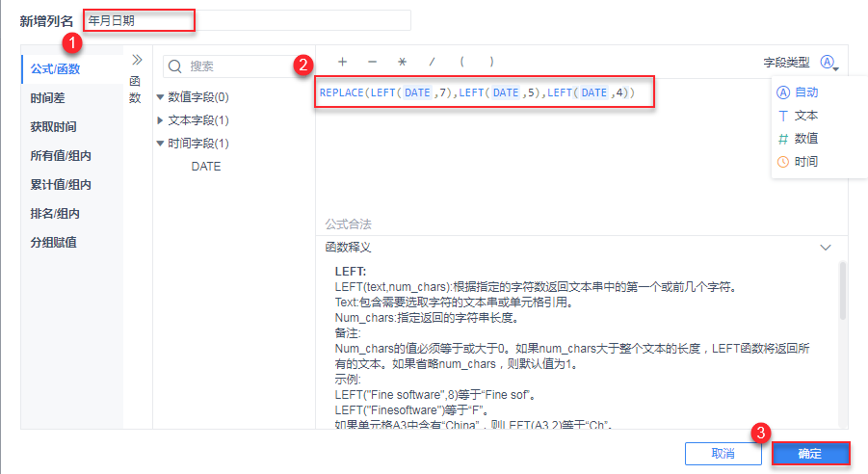
Task: Switch to 所有值/组内 tab
Action: coord(72,156)
